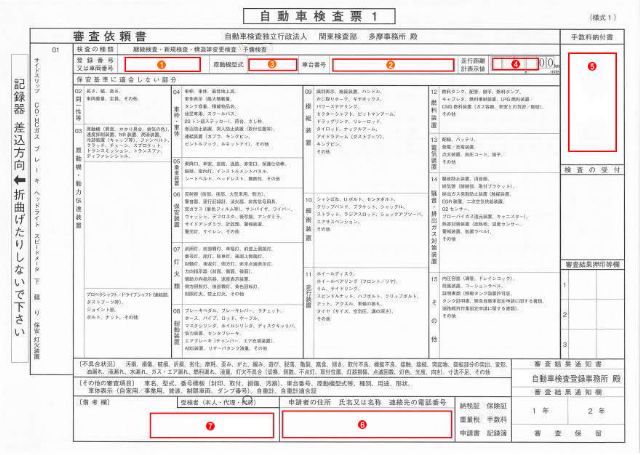The image size is (640, 455).
Task: Click the 手数料納付書 header cell
Action: [x=592, y=37]
